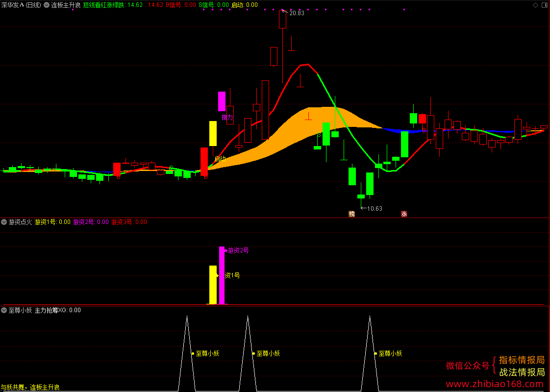550x392 pixels.
Task: Click the 游资3号: 0.00 readout
Action: point(129,222)
